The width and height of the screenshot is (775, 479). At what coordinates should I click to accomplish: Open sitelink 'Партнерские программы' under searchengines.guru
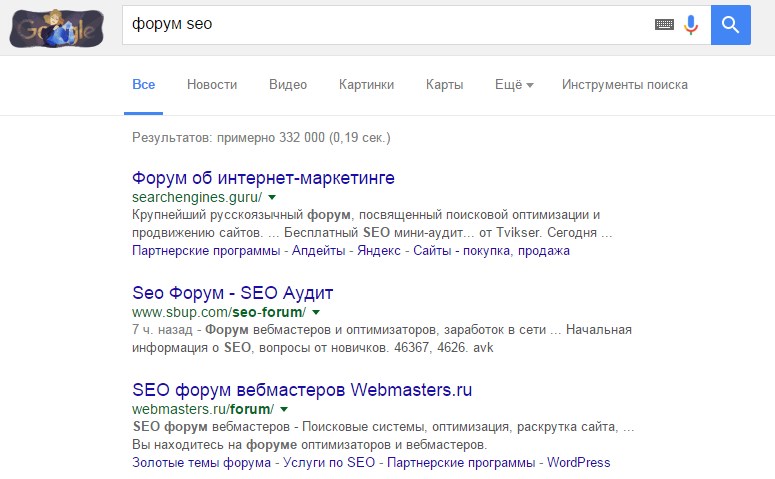coord(206,251)
